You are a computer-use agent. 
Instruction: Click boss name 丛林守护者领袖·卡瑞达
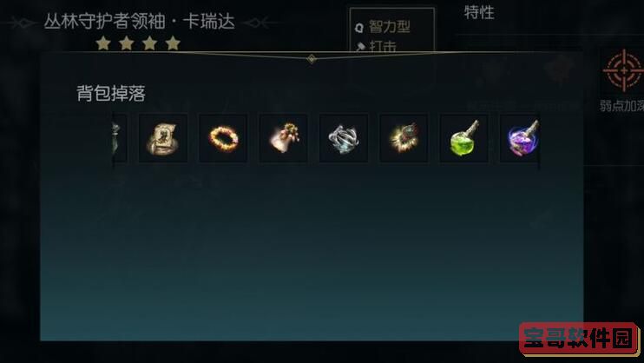(x=139, y=22)
